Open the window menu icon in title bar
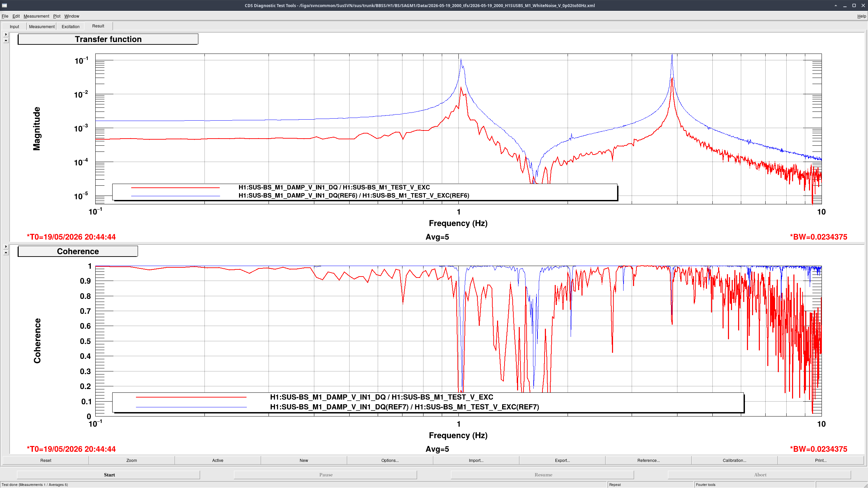 click(x=4, y=5)
